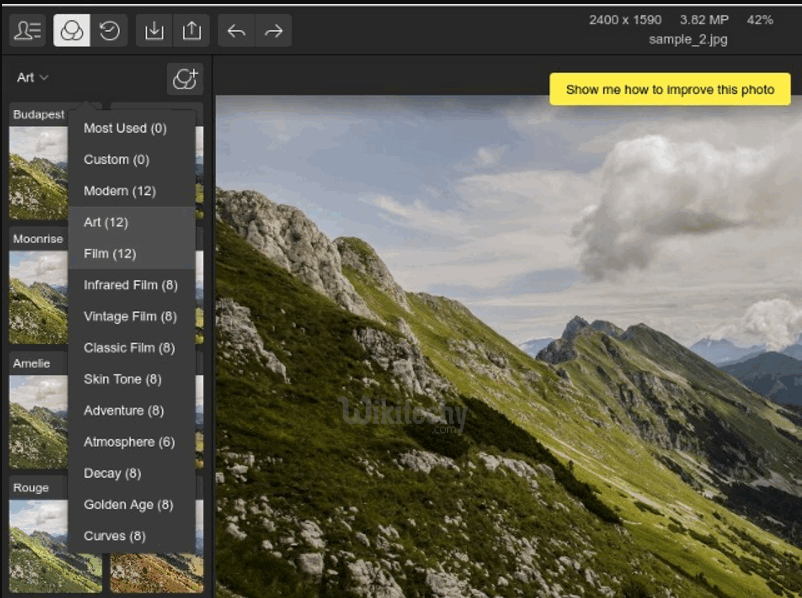This screenshot has height=598, width=802.
Task: Select Skin Tone (8) category
Action: pyautogui.click(x=122, y=379)
